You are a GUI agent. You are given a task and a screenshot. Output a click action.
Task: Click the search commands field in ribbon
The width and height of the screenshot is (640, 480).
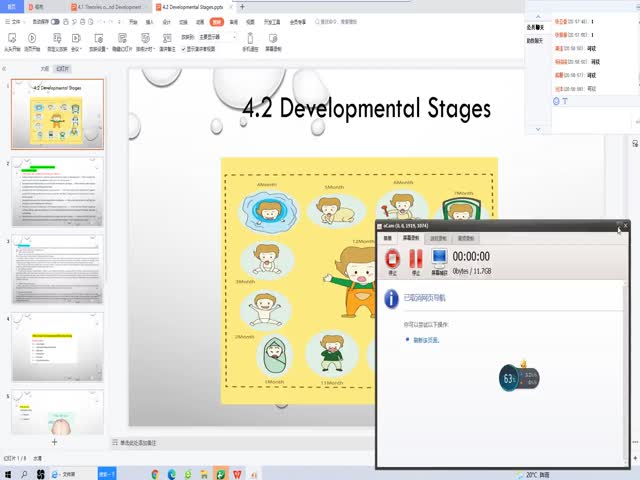pos(336,22)
